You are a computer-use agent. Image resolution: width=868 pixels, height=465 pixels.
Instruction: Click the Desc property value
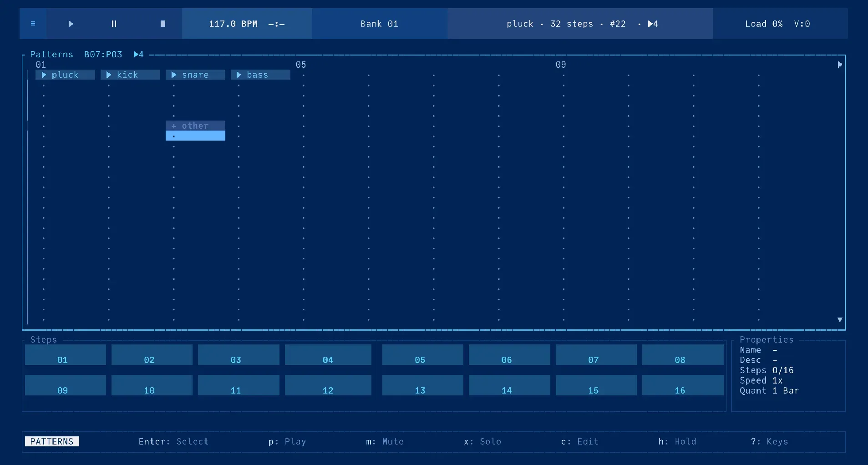click(x=775, y=360)
